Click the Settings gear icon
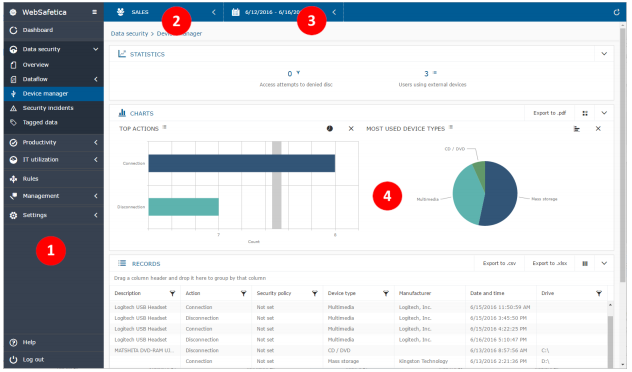The height and width of the screenshot is (372, 632). (x=13, y=216)
